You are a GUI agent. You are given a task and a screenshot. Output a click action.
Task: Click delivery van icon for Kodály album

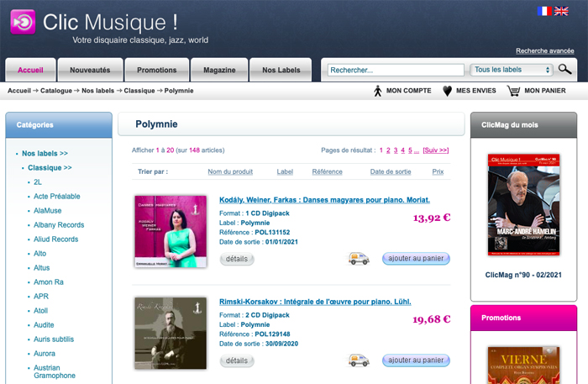pyautogui.click(x=359, y=258)
